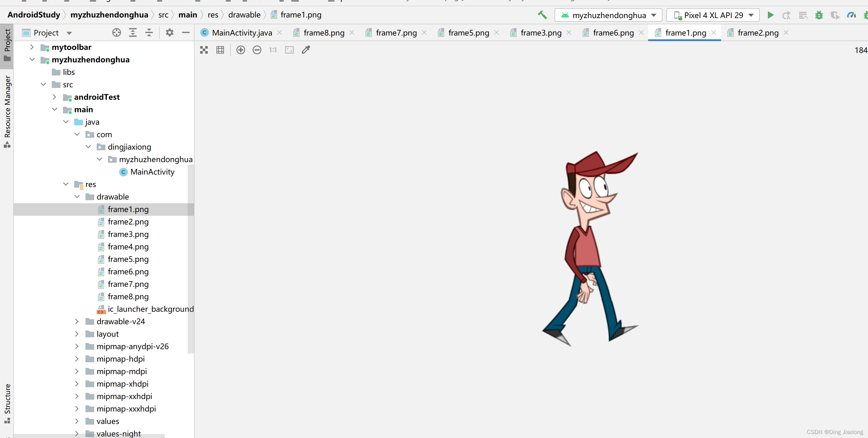Zoom in on the image

tap(240, 50)
